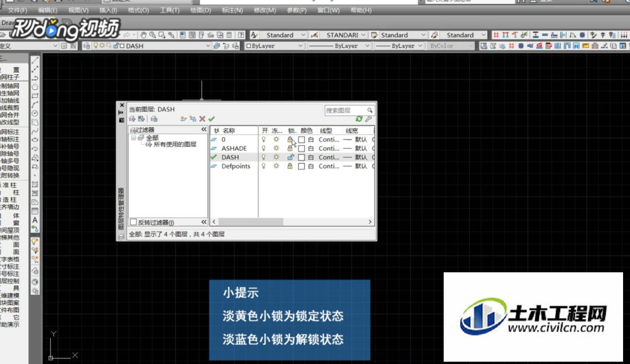The height and width of the screenshot is (364, 630).
Task: Open the 文件(F) menu
Action: tap(17, 10)
